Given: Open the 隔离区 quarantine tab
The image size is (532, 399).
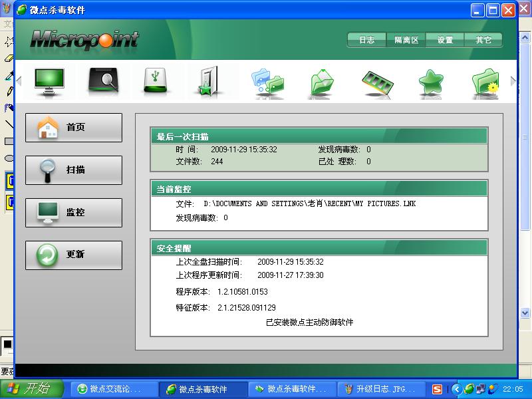Looking at the screenshot, I should pyautogui.click(x=406, y=40).
